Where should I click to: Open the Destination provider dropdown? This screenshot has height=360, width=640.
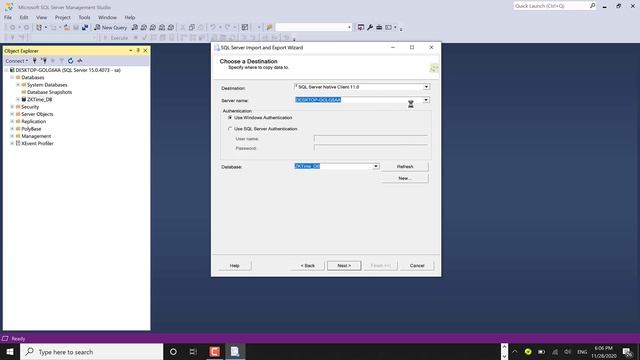point(426,87)
